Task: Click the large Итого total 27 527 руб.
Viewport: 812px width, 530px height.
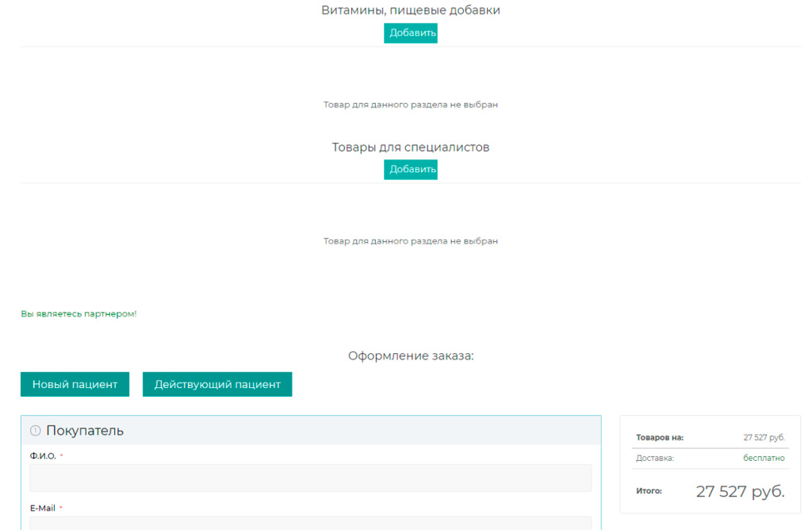Action: 740,491
